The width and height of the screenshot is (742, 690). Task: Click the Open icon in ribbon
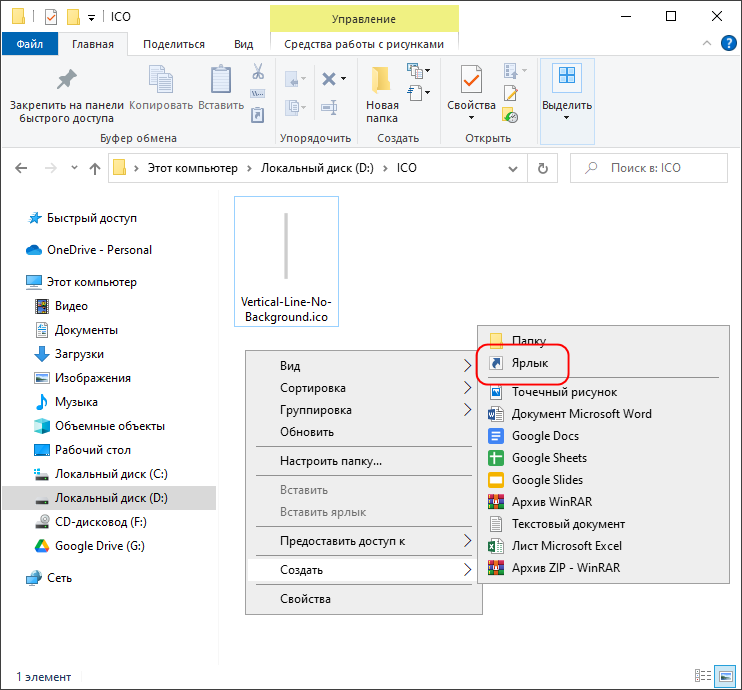pos(511,71)
